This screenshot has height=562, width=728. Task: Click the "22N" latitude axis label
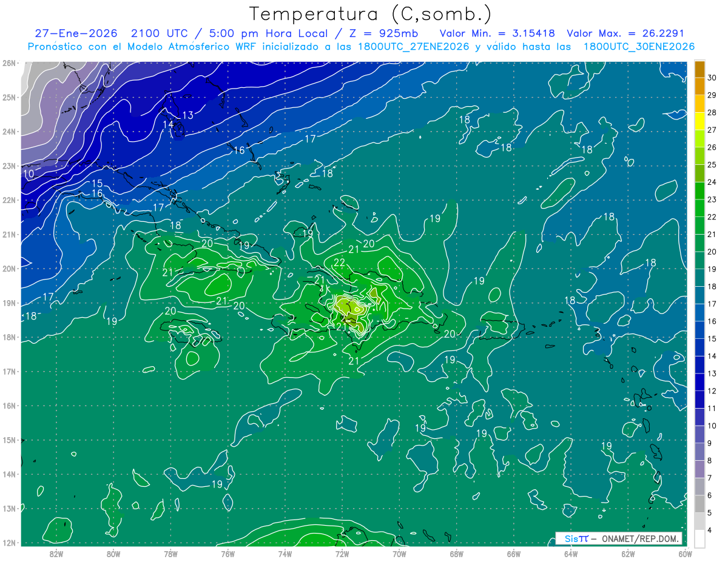pyautogui.click(x=8, y=200)
